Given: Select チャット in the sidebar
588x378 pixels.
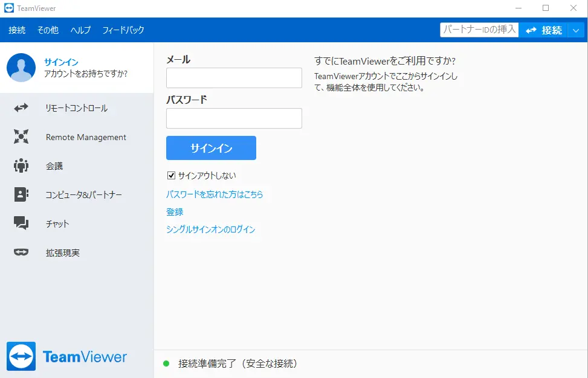Looking at the screenshot, I should pyautogui.click(x=77, y=223).
